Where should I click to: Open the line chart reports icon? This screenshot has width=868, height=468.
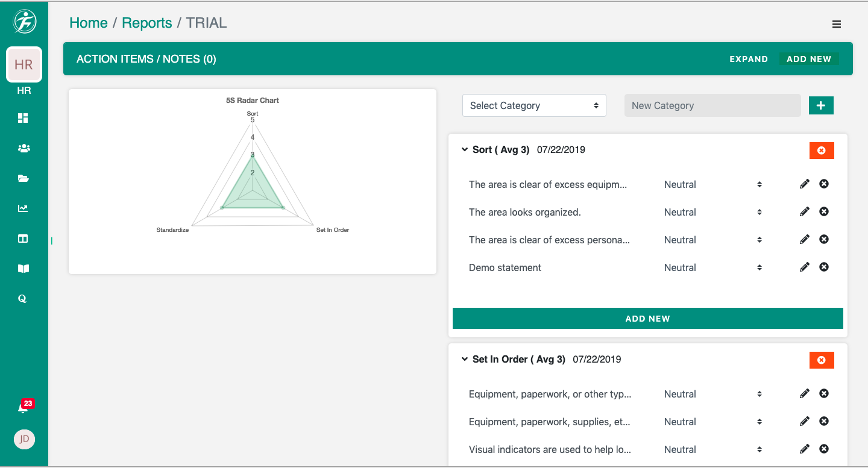tap(23, 208)
